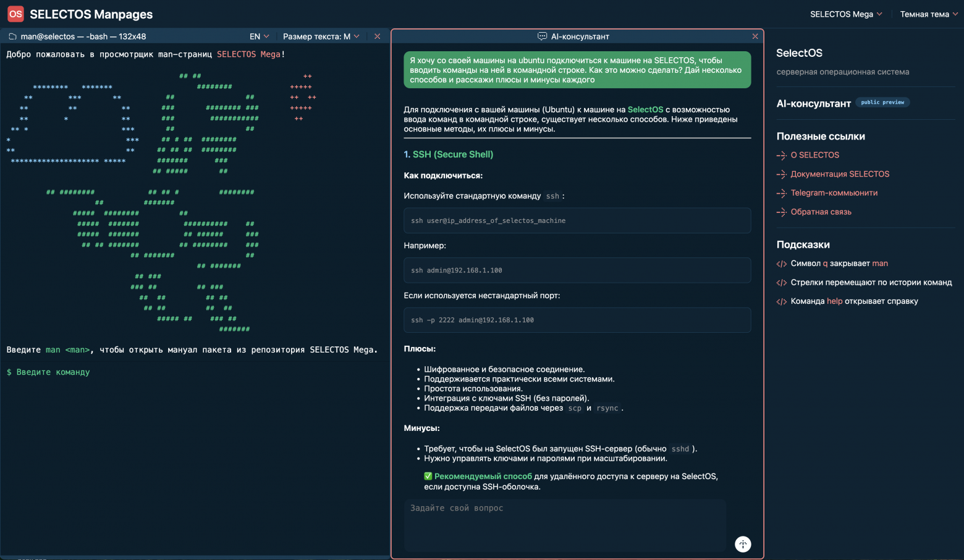
Task: Click the chat bubble icon beside AI-консультант
Action: point(542,36)
